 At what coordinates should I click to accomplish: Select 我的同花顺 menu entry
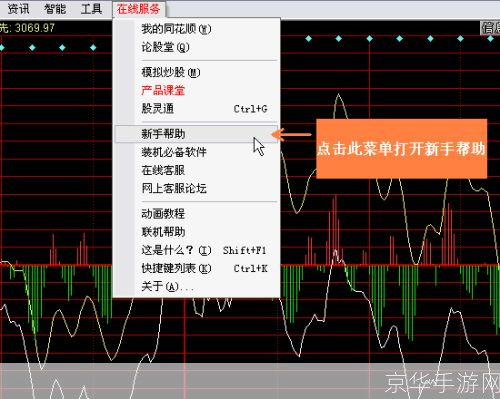(x=197, y=29)
